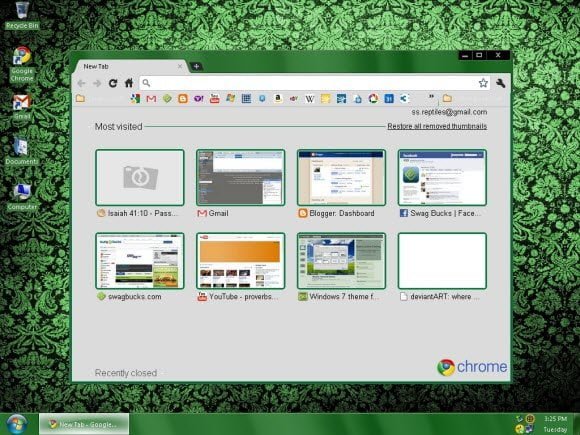
Task: Bookmark this page with the star icon
Action: 483,83
